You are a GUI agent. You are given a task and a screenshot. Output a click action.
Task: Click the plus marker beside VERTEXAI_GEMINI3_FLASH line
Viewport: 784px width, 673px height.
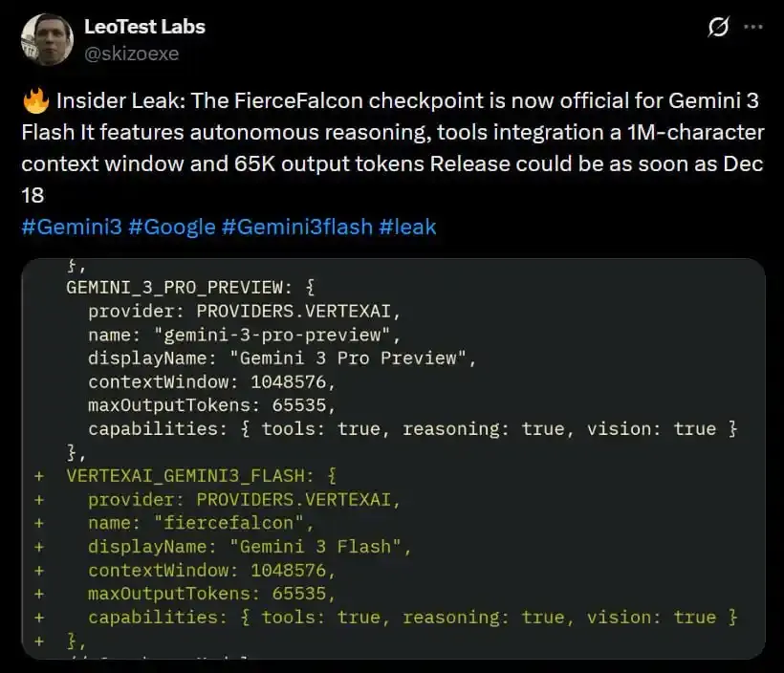(x=39, y=475)
